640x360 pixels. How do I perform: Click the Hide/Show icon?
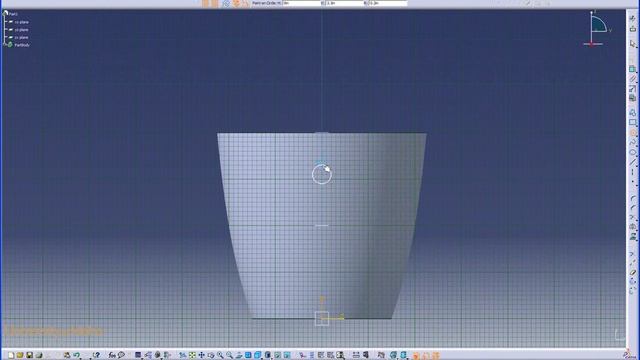(x=278, y=355)
